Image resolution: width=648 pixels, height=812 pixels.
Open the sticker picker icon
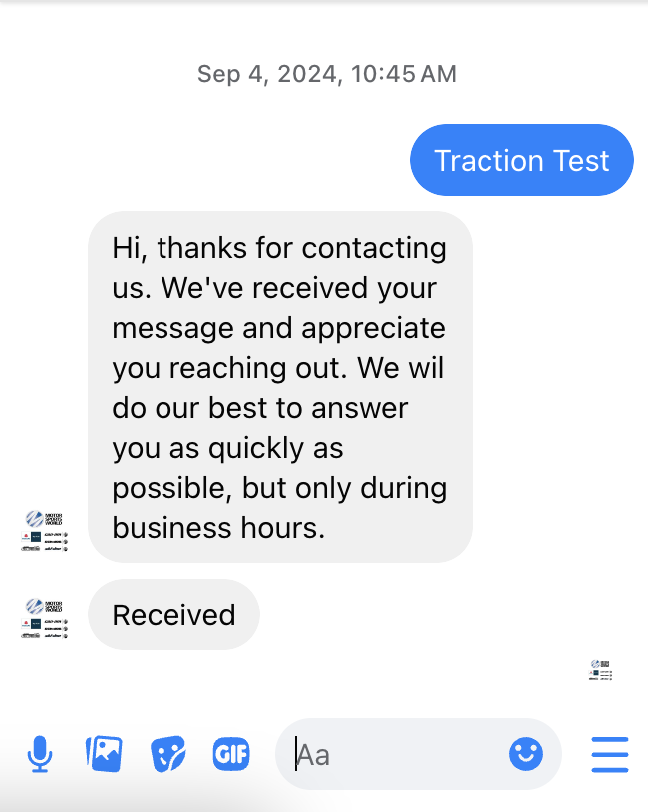pyautogui.click(x=168, y=754)
